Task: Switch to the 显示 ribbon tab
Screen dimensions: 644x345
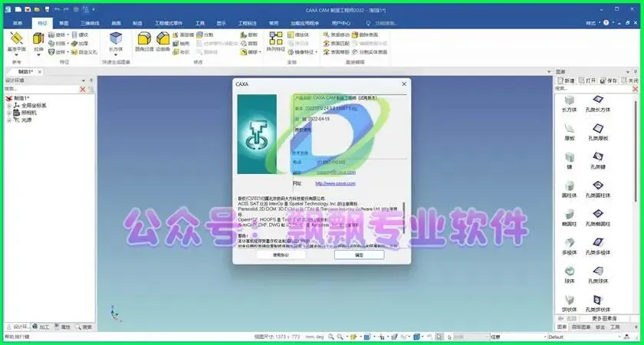Action: (222, 24)
